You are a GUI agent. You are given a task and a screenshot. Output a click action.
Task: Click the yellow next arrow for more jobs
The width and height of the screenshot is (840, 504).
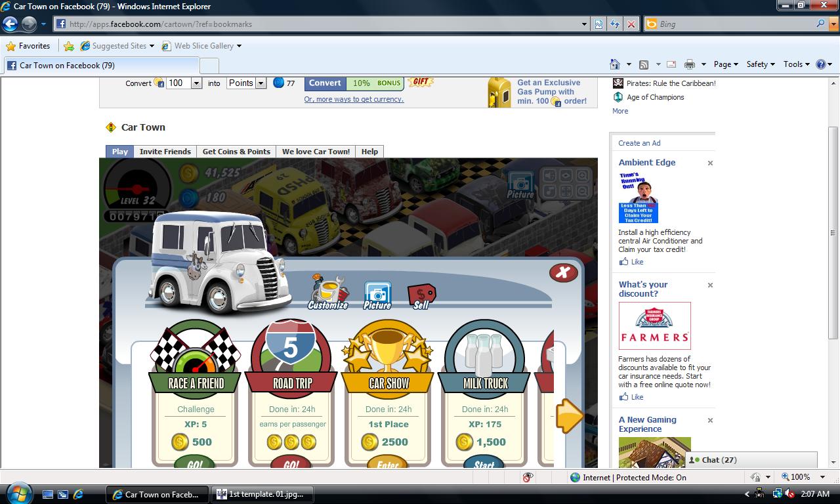point(569,415)
